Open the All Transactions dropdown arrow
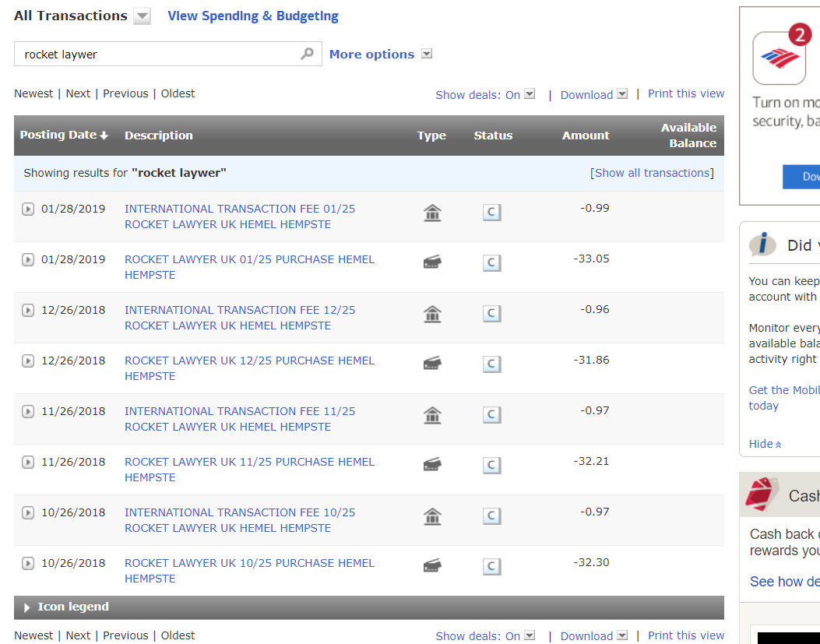820x644 pixels. (x=142, y=16)
